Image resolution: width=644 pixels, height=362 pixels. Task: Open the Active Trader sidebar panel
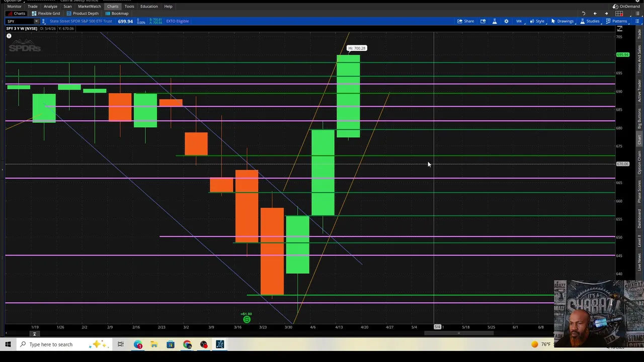click(640, 90)
